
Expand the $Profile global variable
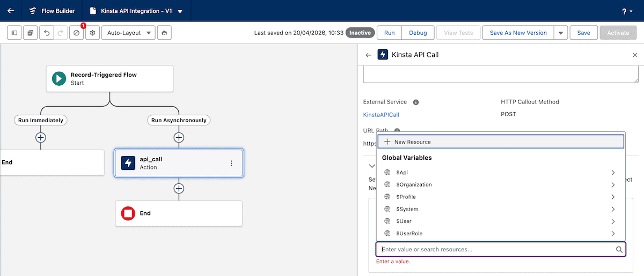(x=501, y=197)
